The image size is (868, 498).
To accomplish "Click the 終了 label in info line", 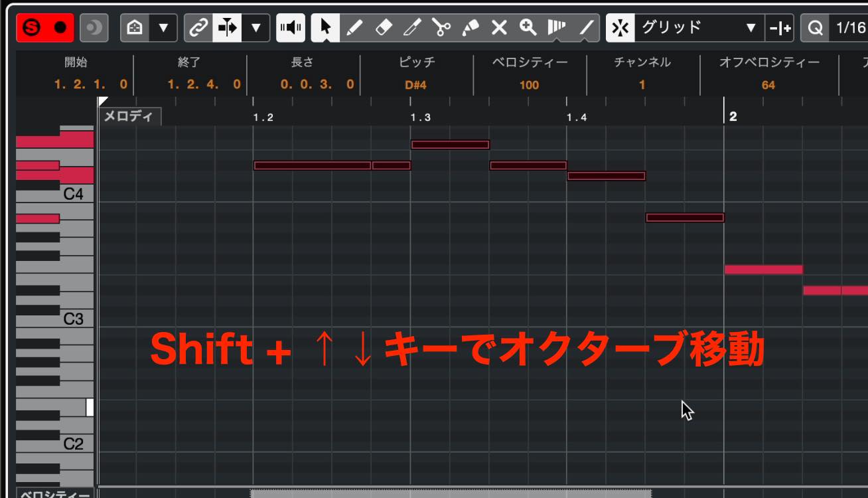I will [x=189, y=62].
